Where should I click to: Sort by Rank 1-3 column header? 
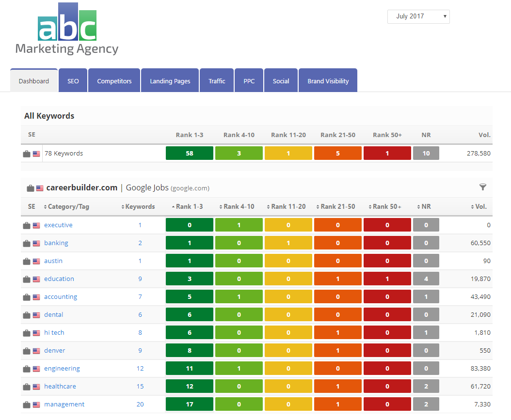pyautogui.click(x=189, y=206)
